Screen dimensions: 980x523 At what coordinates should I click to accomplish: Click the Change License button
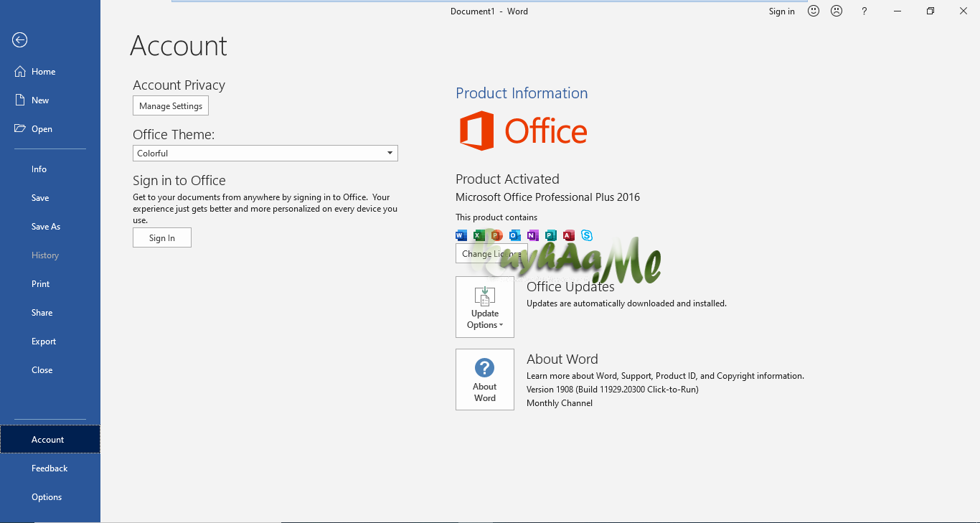click(491, 253)
